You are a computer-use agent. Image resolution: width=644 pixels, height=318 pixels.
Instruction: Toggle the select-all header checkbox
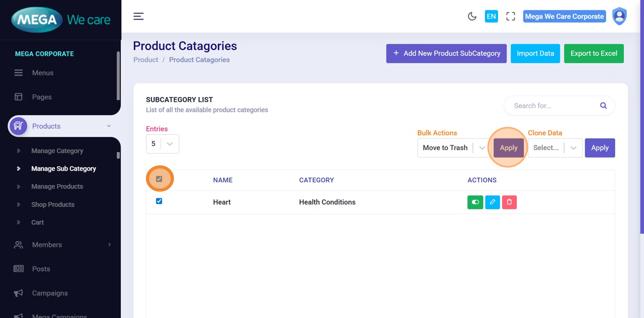[159, 179]
